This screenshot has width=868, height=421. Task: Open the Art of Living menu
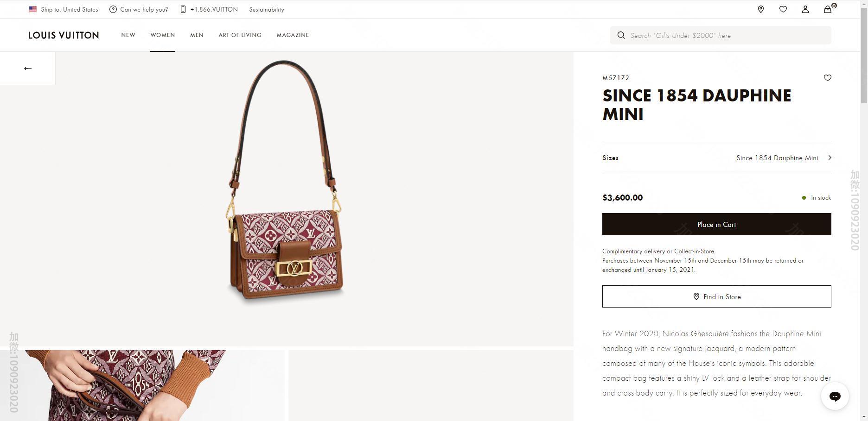coord(240,35)
